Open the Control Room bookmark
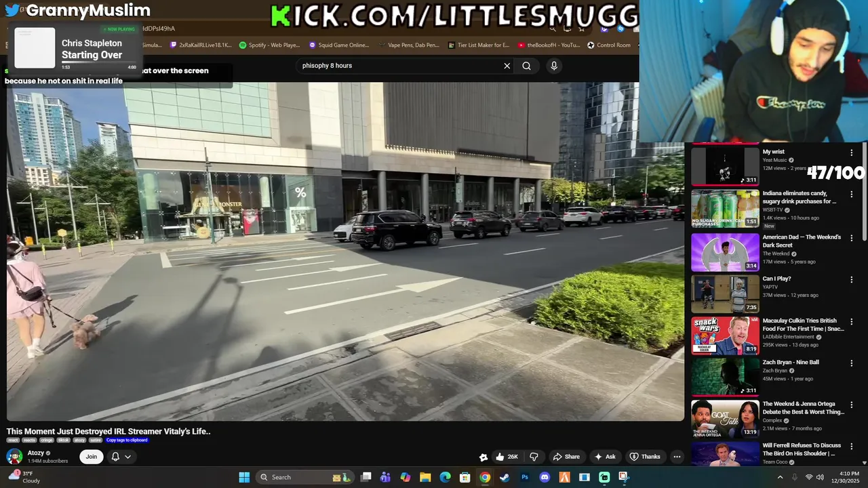This screenshot has width=868, height=488. point(609,45)
